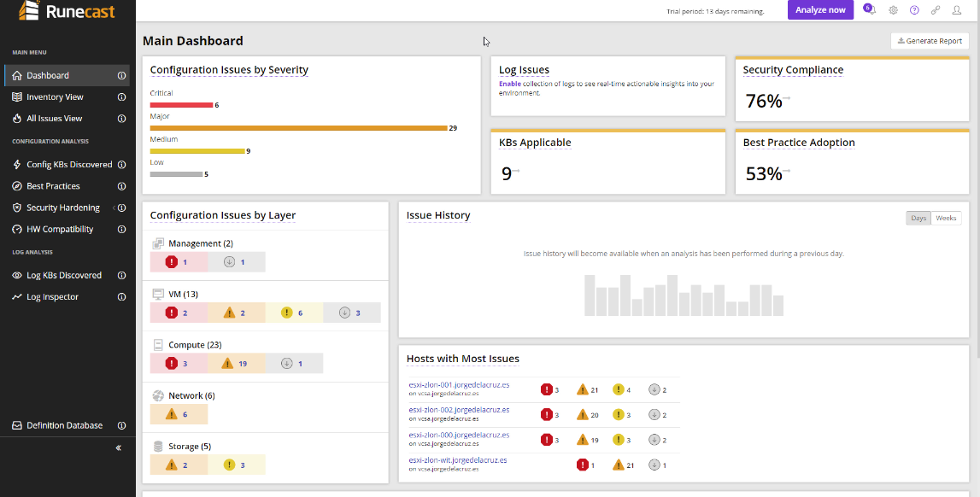980x497 pixels.
Task: Click info icon next to Inventory View
Action: pyautogui.click(x=122, y=96)
